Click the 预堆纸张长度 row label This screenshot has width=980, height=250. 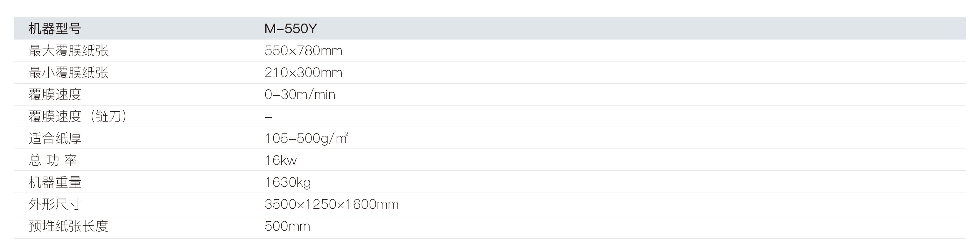tap(68, 226)
